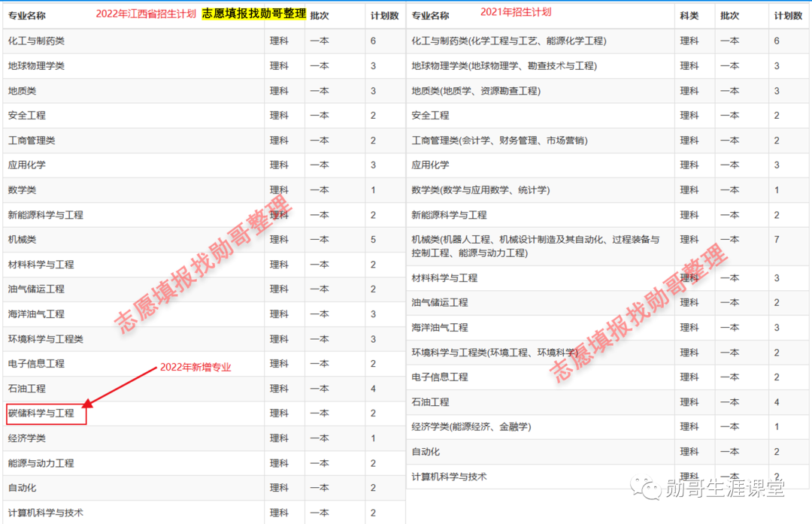This screenshot has height=524, width=812.
Task: Select 工商管理类 in the 2022 table
Action: pos(32,141)
